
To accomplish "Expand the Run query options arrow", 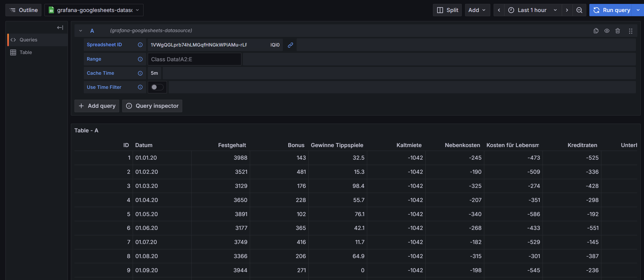I will click(638, 10).
